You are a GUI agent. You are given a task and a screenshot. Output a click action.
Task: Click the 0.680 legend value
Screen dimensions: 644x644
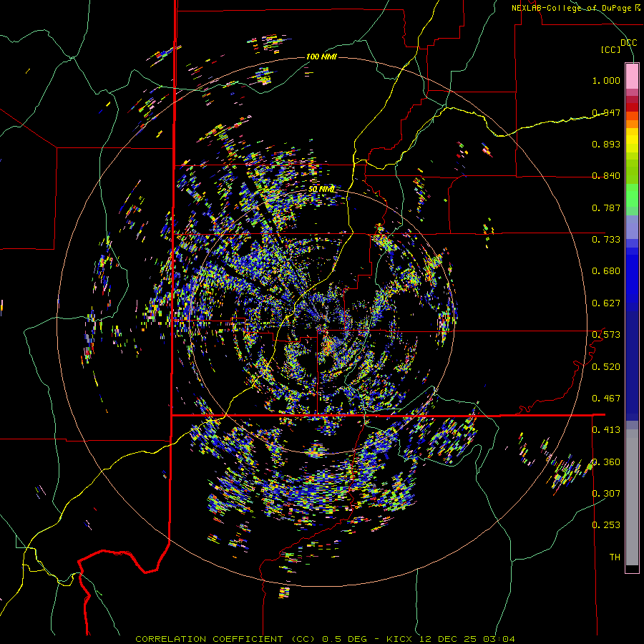point(606,271)
